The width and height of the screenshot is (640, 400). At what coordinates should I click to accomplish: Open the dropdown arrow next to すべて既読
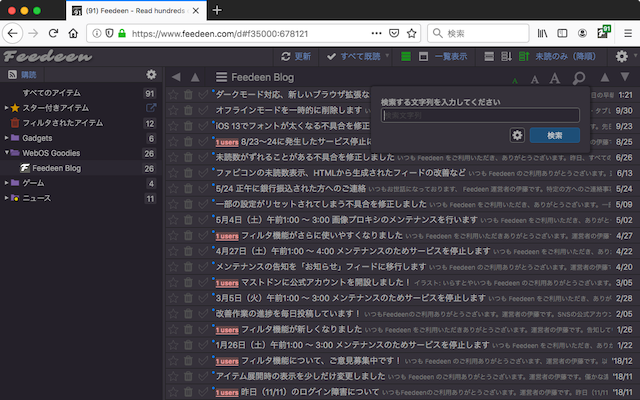(x=387, y=56)
